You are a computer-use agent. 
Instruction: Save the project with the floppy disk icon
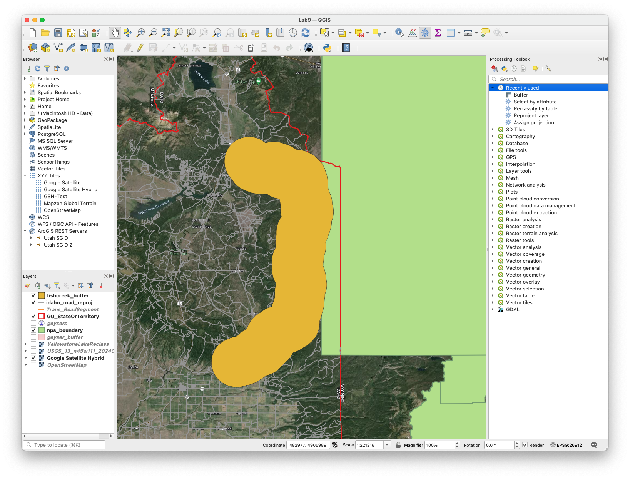[58, 33]
